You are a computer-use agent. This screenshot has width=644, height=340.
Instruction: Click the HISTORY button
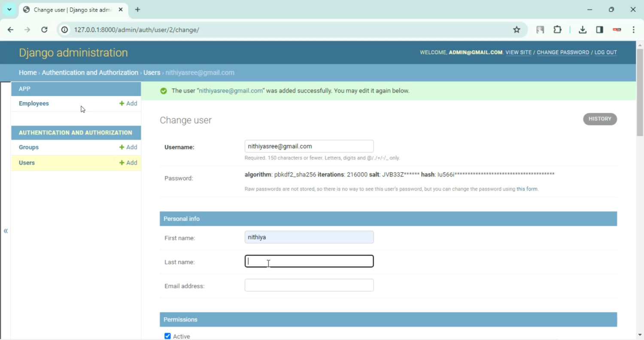[600, 119]
